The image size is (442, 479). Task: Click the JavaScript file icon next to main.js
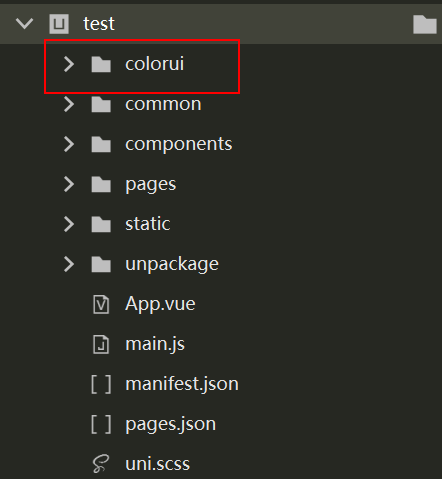point(101,344)
